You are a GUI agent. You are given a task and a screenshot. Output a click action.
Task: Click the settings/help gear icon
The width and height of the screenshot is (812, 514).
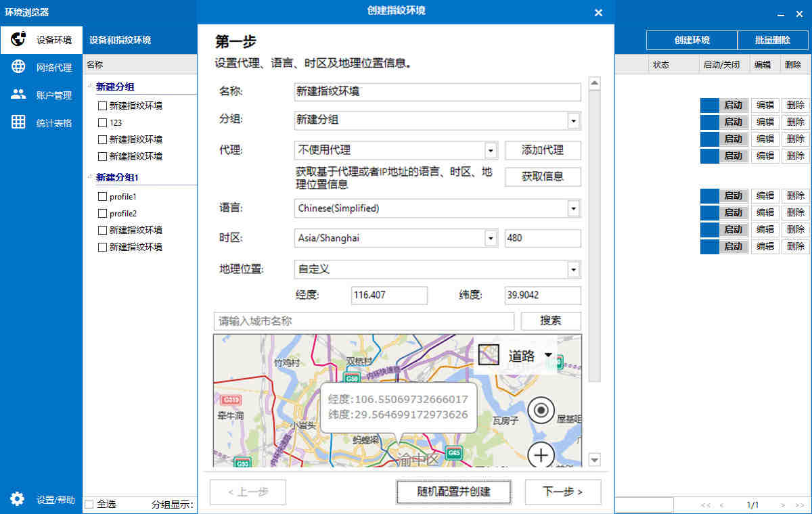(x=18, y=499)
